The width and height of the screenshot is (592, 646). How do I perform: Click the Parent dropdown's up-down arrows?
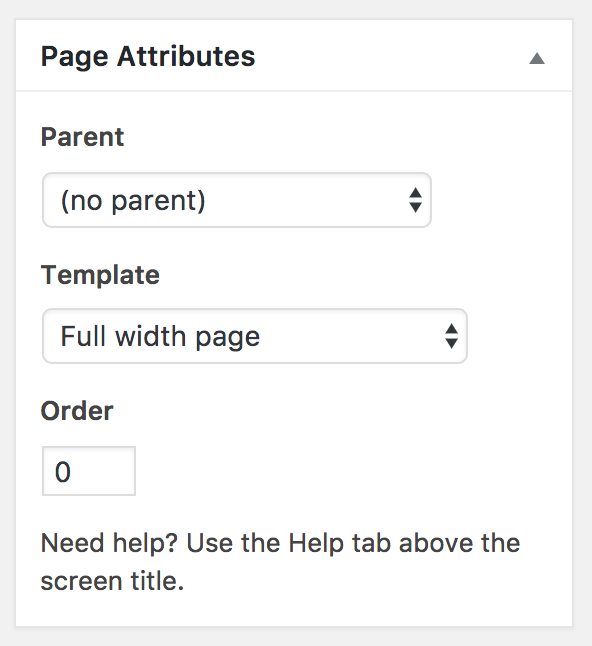[415, 200]
